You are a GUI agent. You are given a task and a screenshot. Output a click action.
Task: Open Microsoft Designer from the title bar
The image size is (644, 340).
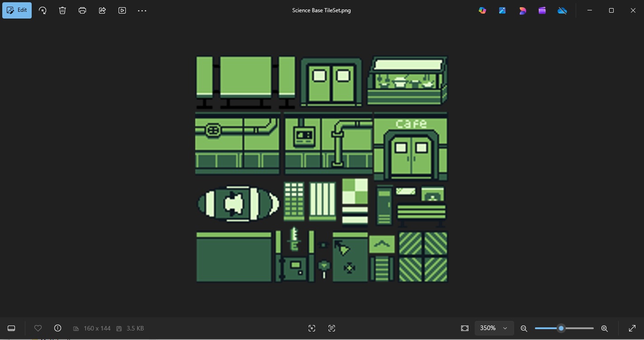[x=523, y=10]
